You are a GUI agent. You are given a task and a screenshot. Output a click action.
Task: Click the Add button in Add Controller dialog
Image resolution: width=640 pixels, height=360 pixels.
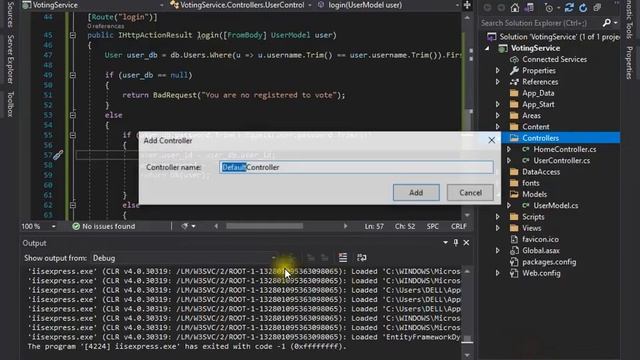point(416,193)
